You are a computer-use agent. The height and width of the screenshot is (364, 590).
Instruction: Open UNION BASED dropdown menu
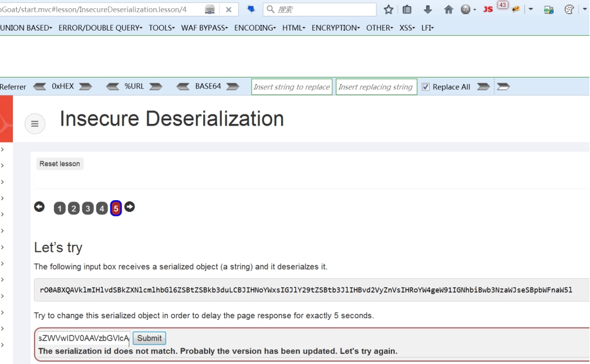click(26, 28)
